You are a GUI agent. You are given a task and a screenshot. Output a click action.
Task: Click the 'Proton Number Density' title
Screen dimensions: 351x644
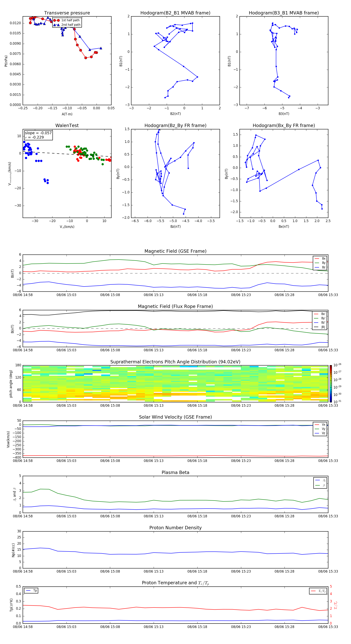coord(175,528)
